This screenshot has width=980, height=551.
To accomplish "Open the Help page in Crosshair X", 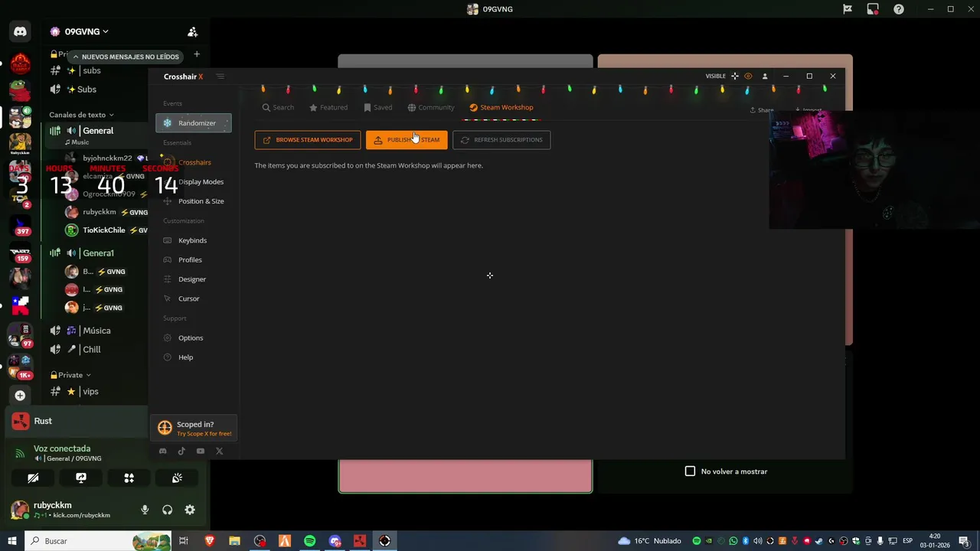I will 186,357.
